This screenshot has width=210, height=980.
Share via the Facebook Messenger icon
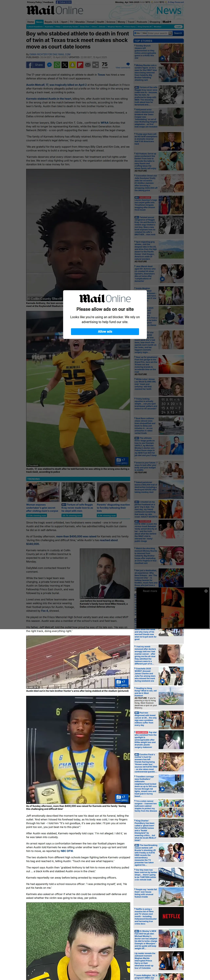point(49,65)
